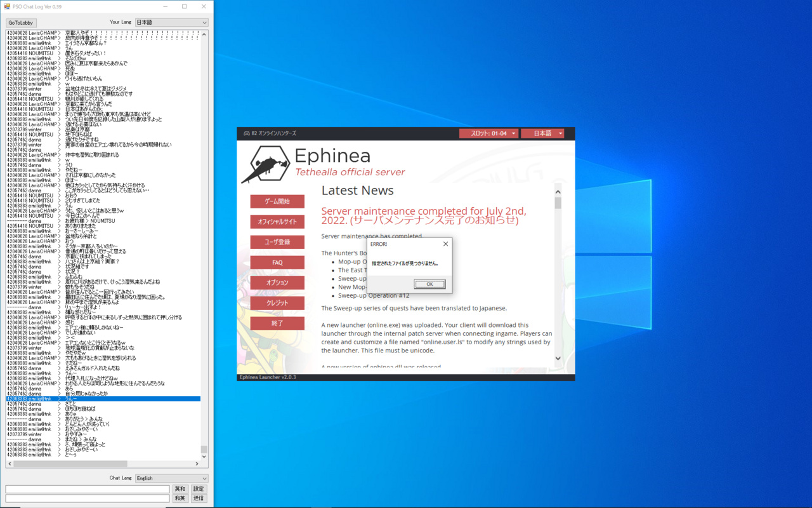Focus the lower chat text input field
This screenshot has height=508, width=812.
pos(88,498)
